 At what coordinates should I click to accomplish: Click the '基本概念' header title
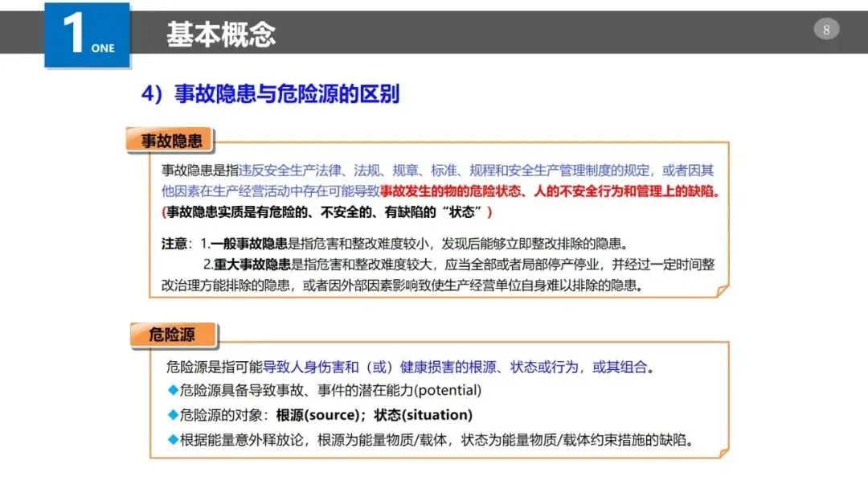221,35
